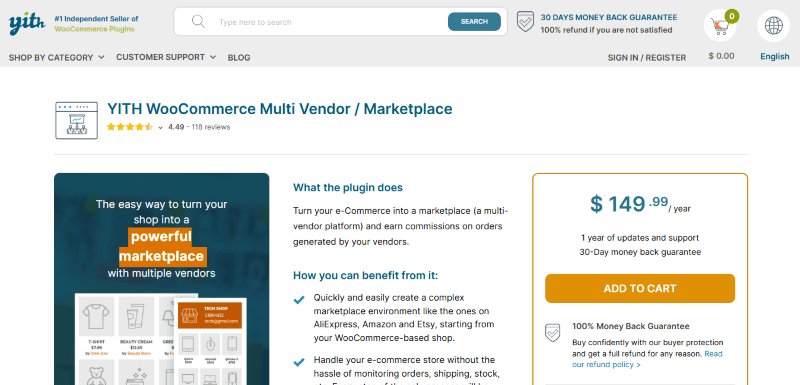The width and height of the screenshot is (800, 385).
Task: Click How you can benefit from it heading
Action: (x=365, y=275)
